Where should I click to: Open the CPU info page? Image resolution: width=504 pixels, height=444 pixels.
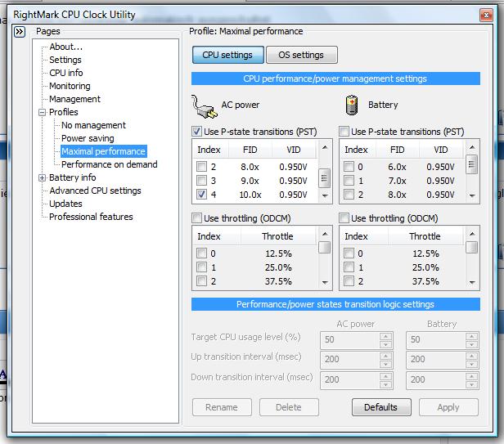pos(66,73)
